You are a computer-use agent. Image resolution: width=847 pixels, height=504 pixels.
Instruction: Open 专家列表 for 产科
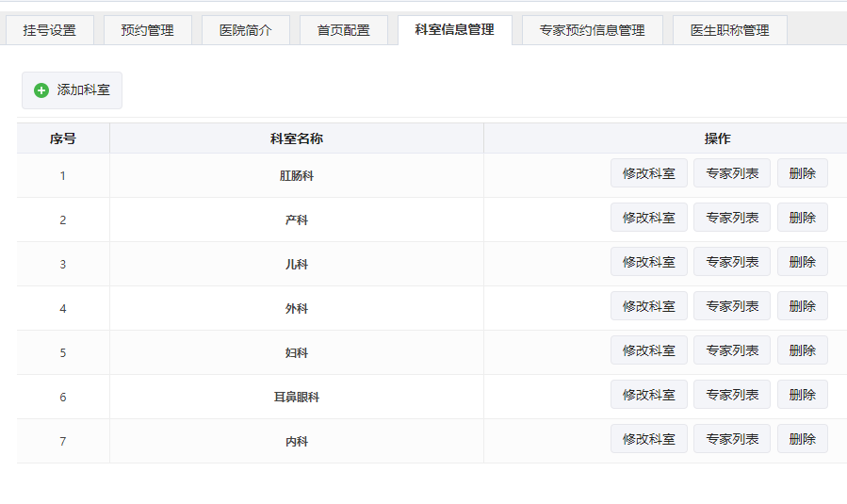732,218
